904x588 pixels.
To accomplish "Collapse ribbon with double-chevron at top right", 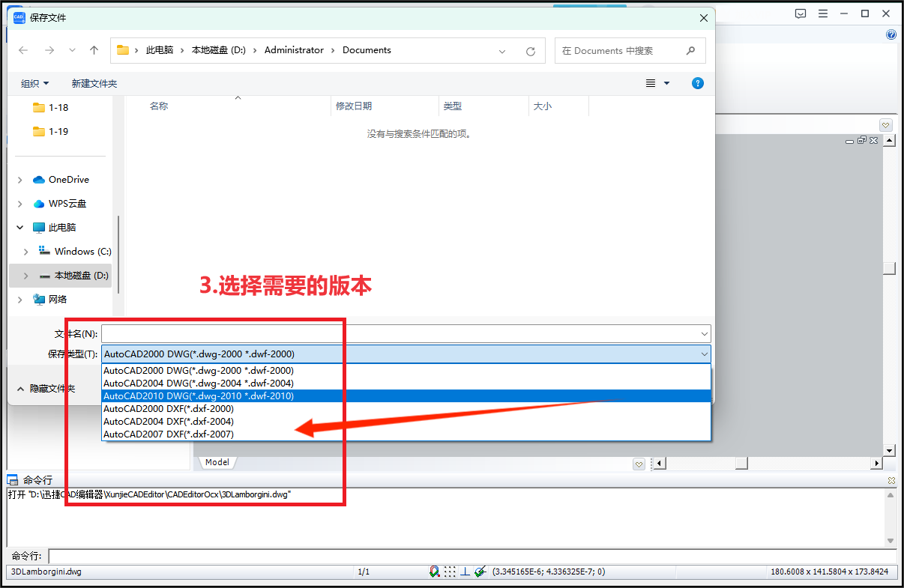I will (886, 125).
